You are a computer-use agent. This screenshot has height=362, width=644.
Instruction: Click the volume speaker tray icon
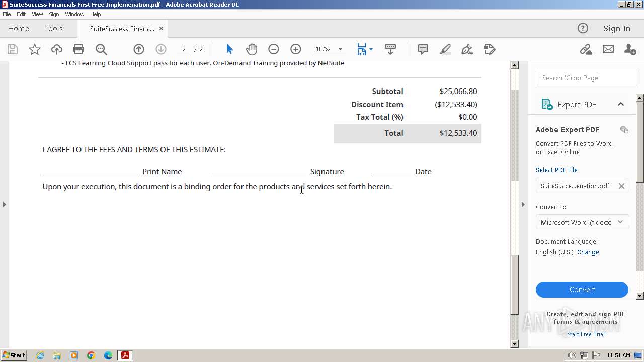tap(572, 355)
